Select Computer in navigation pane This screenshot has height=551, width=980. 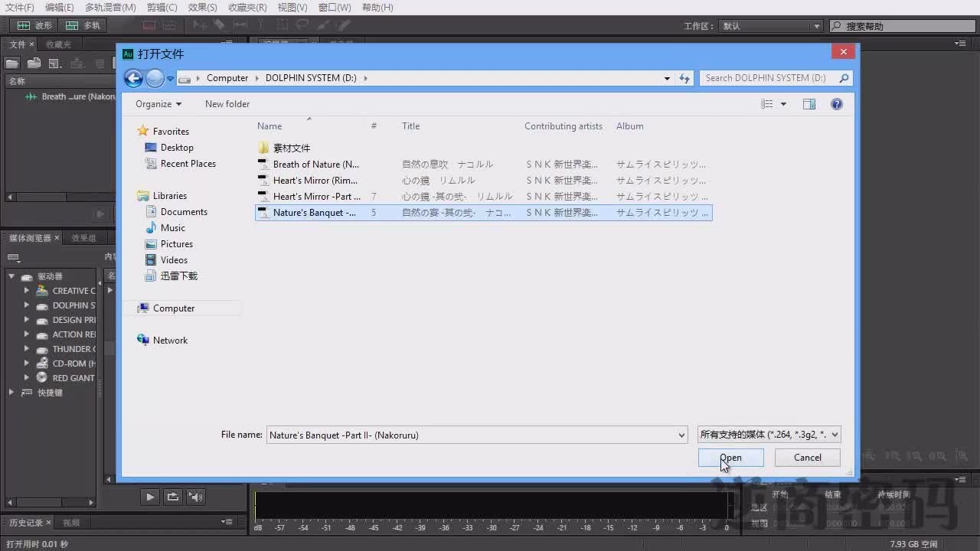click(x=174, y=308)
